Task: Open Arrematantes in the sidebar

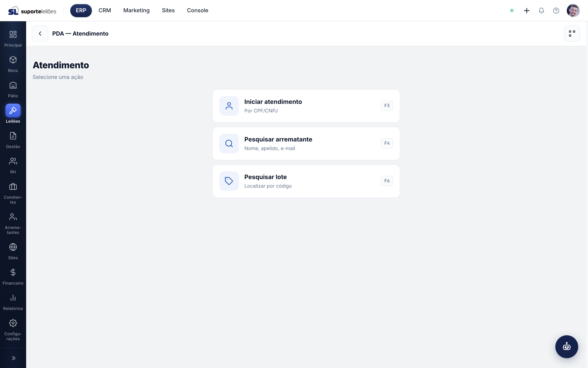Action: click(13, 223)
